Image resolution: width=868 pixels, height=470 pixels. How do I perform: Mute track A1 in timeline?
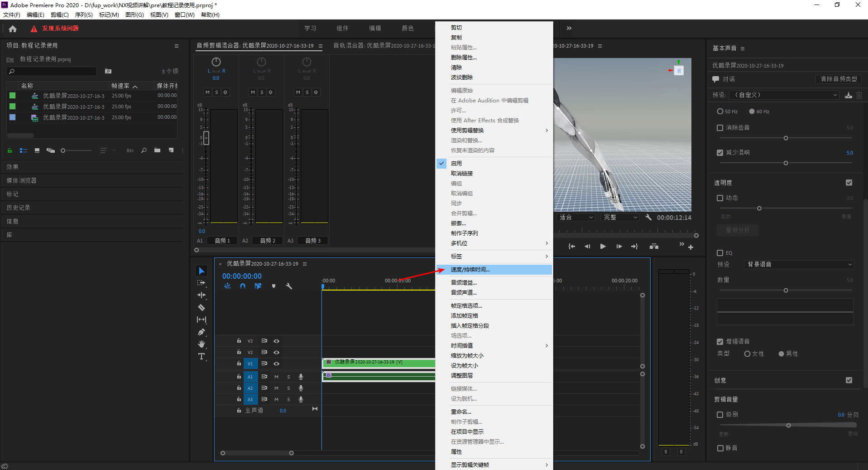[x=276, y=377]
